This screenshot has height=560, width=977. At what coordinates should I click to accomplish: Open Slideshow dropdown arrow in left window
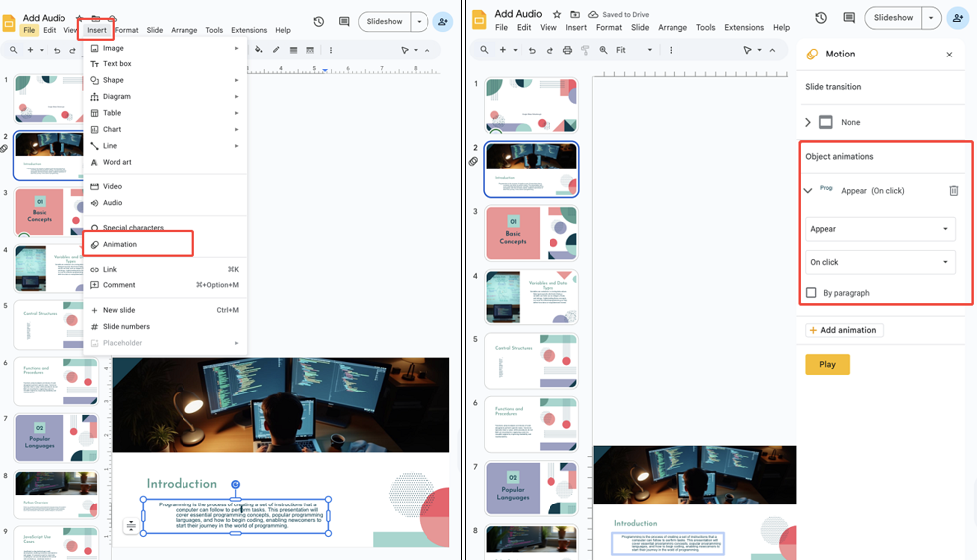click(x=419, y=21)
